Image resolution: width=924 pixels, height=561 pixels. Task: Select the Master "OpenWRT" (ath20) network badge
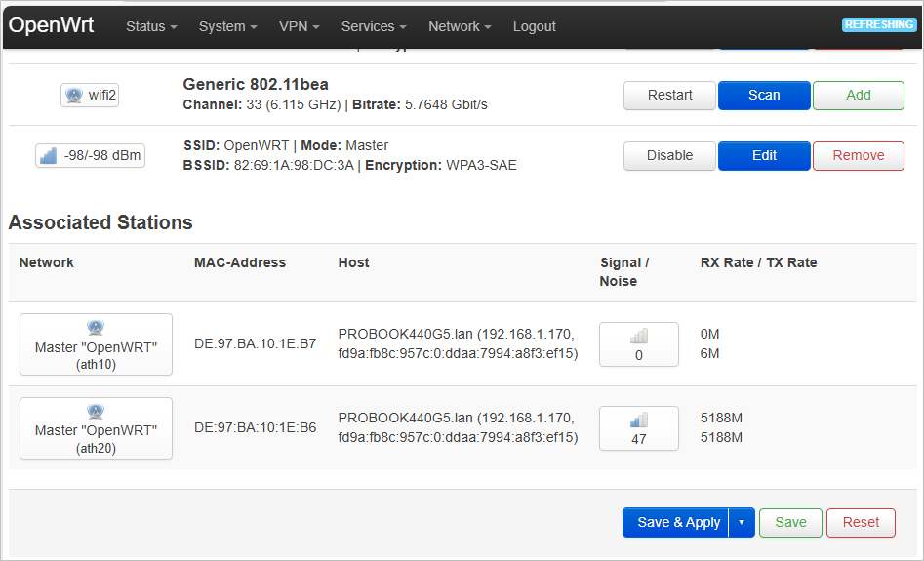96,427
